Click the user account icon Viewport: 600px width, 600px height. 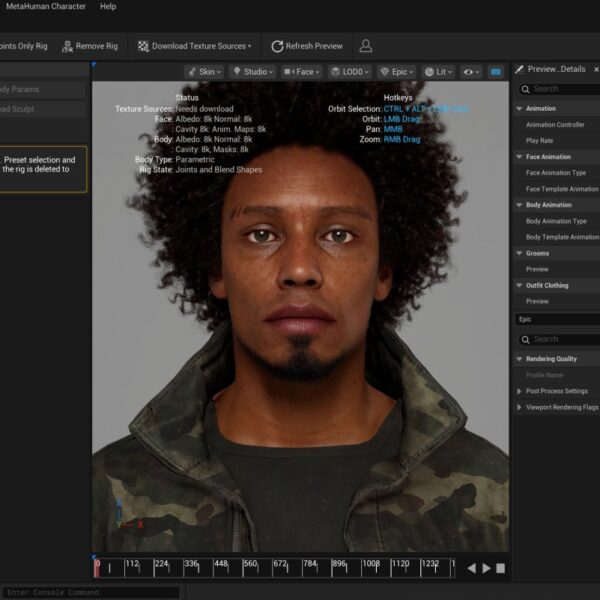[365, 46]
